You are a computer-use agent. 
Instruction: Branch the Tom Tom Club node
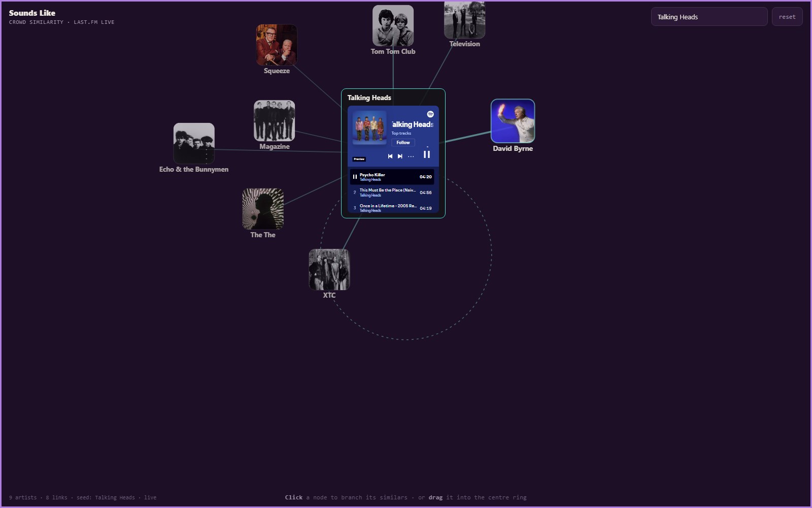point(393,26)
